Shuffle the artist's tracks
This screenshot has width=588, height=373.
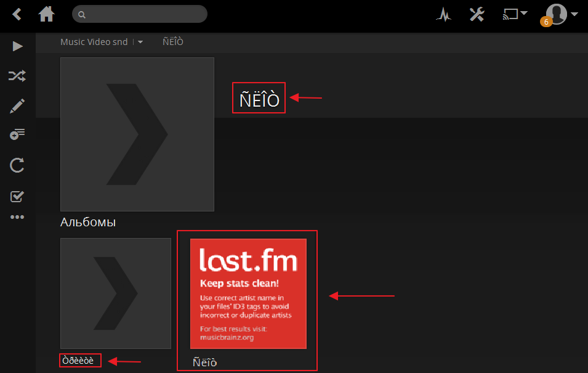pyautogui.click(x=17, y=76)
